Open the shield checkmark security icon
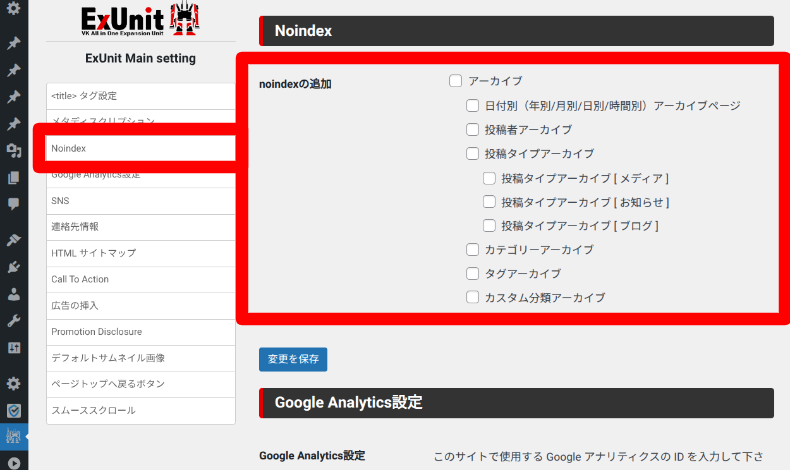The height and width of the screenshot is (470, 790). click(x=14, y=411)
